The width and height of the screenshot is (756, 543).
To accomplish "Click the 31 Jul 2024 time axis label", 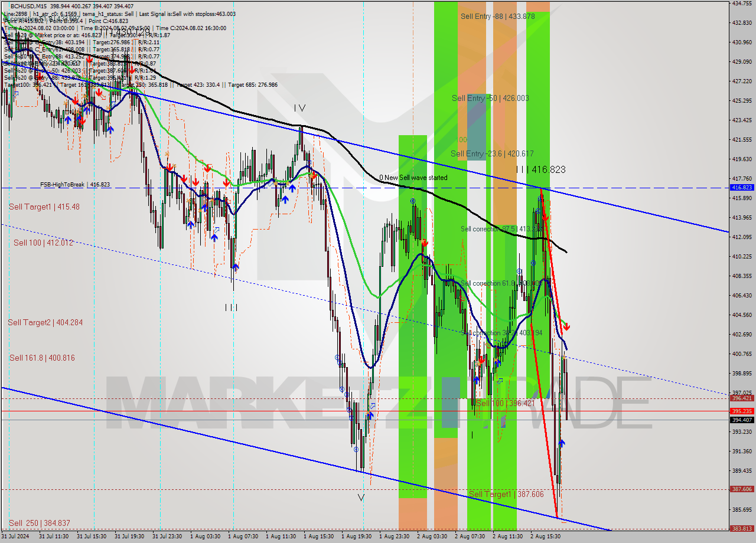I will pos(16,537).
